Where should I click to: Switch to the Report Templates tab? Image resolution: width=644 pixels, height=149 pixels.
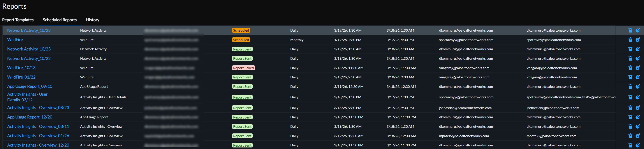[x=18, y=20]
